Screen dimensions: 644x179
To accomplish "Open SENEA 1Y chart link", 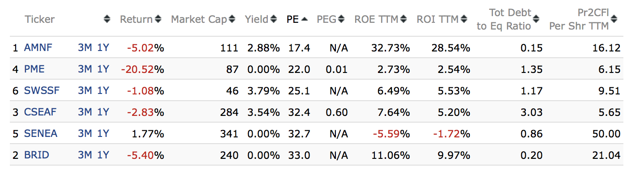I will click(103, 134).
